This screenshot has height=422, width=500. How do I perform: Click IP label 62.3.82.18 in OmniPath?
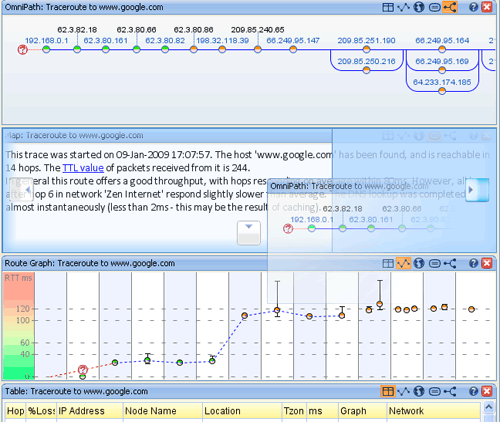77,30
